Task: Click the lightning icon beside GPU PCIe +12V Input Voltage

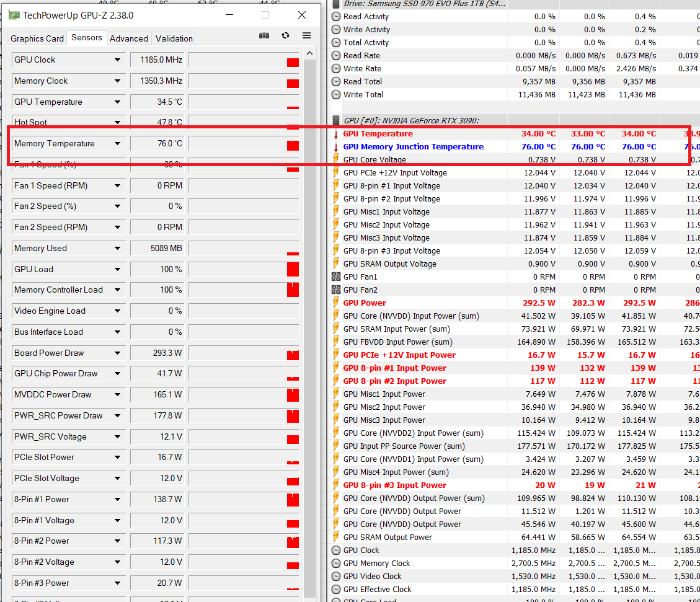Action: (x=336, y=173)
